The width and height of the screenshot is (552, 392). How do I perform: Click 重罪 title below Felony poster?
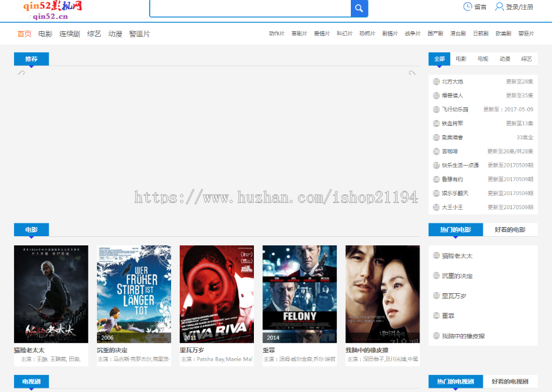coord(269,350)
